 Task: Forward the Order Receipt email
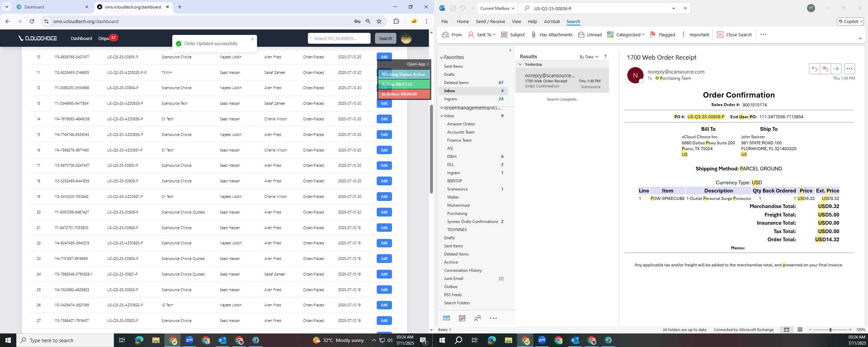coord(836,69)
